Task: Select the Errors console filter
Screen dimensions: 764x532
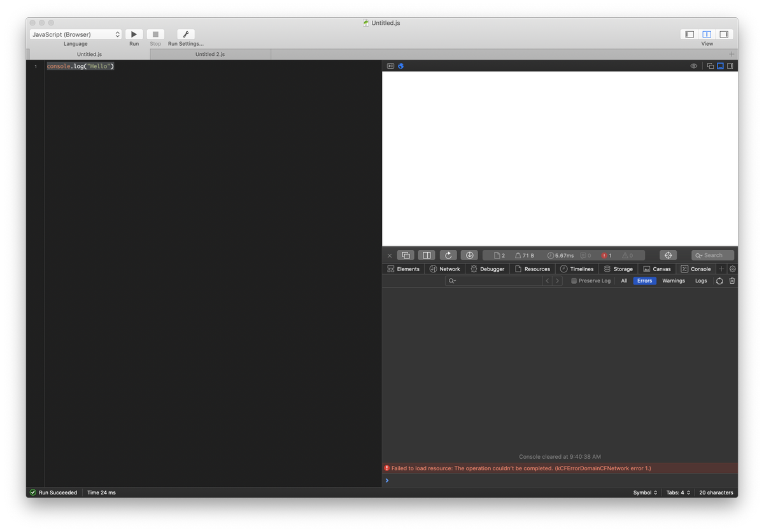Action: pos(645,281)
